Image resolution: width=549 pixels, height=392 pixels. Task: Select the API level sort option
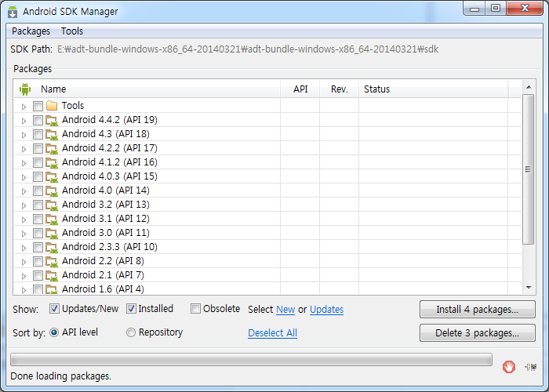click(54, 332)
